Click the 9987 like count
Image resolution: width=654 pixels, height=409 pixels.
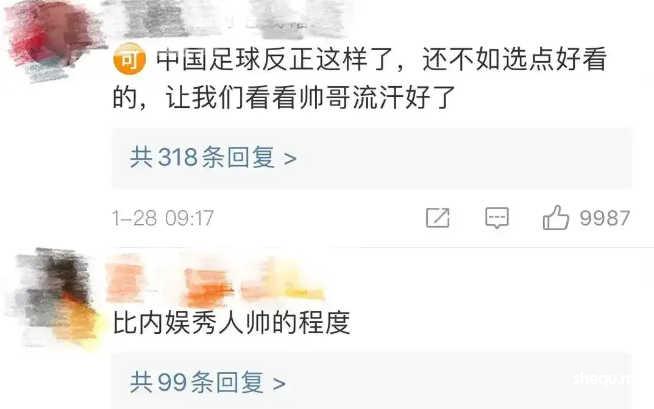(605, 218)
